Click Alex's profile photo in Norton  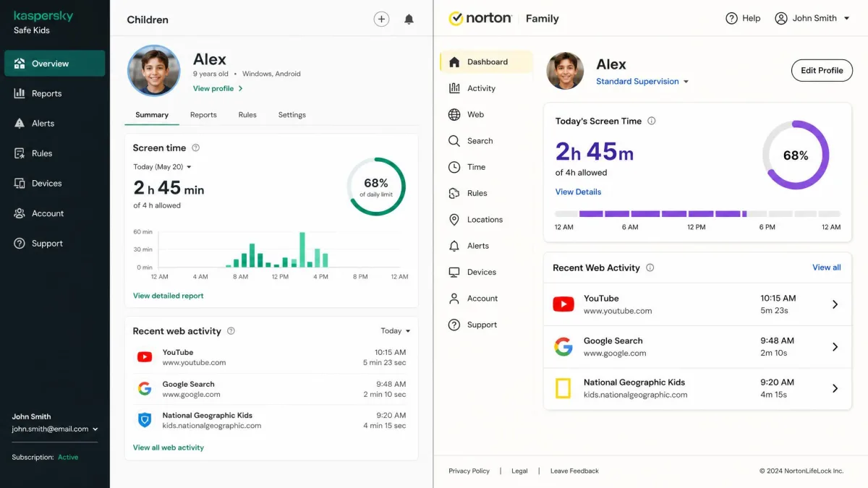[x=565, y=70]
